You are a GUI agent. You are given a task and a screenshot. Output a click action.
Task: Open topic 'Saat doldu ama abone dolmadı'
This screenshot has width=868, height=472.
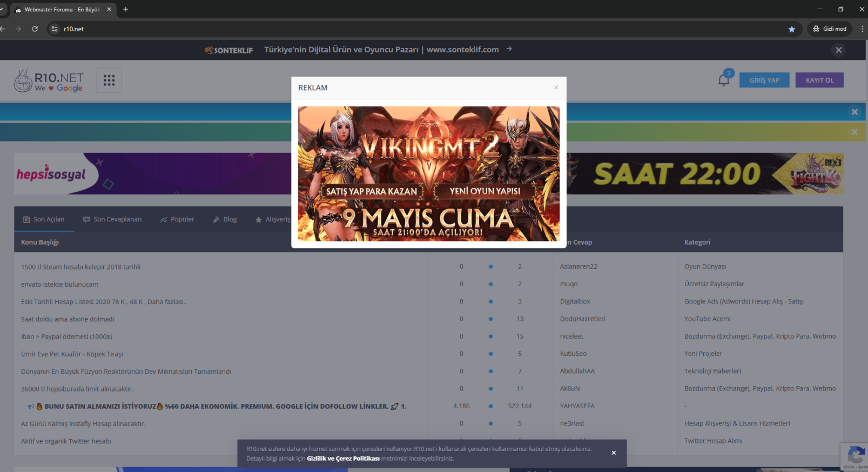pyautogui.click(x=68, y=319)
